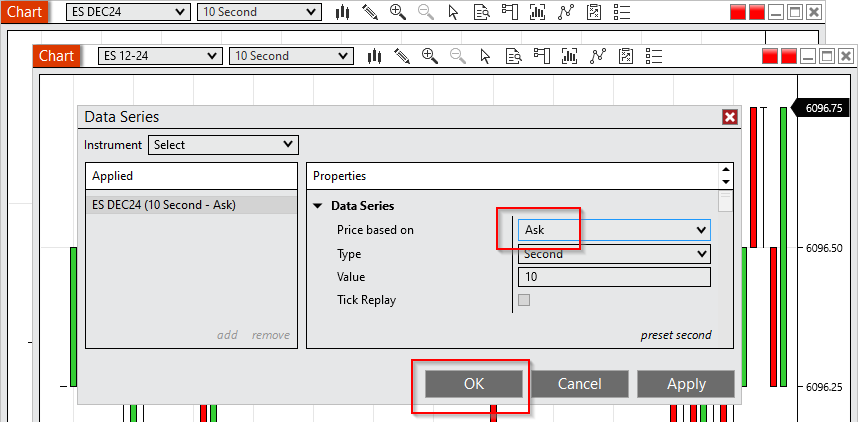Screen dimensions: 858x422
Task: Click the Value field containing 10
Action: click(614, 277)
